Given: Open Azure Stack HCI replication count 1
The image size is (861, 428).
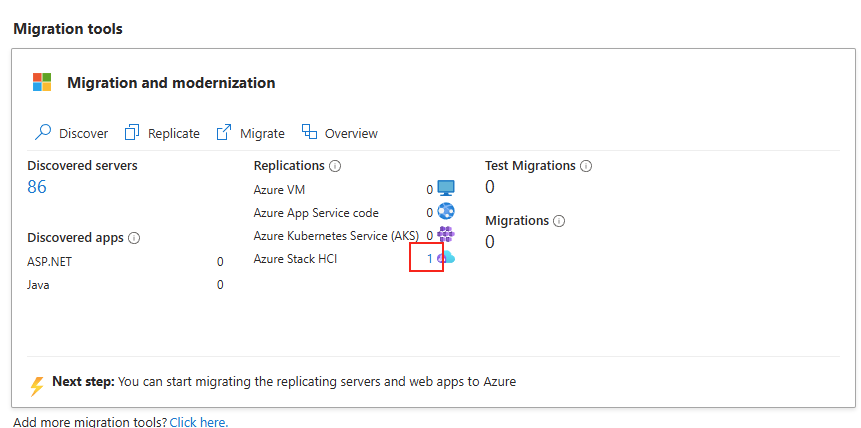Looking at the screenshot, I should [x=430, y=258].
